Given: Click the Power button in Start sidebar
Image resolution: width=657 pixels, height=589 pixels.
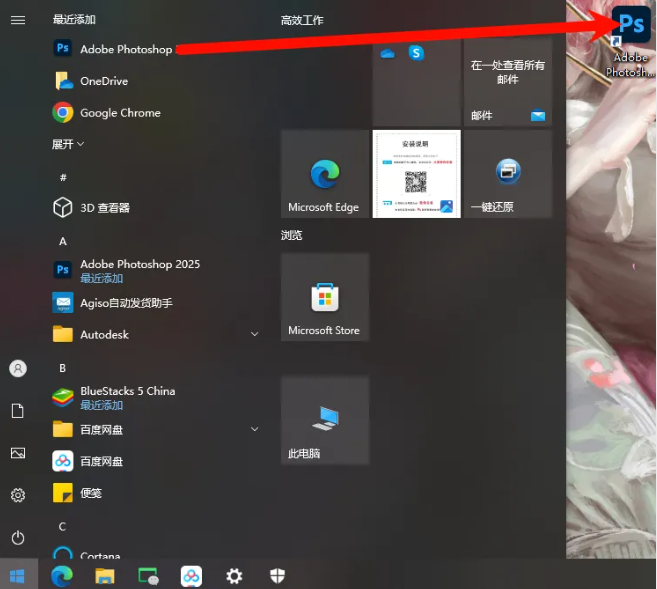Looking at the screenshot, I should pos(18,537).
